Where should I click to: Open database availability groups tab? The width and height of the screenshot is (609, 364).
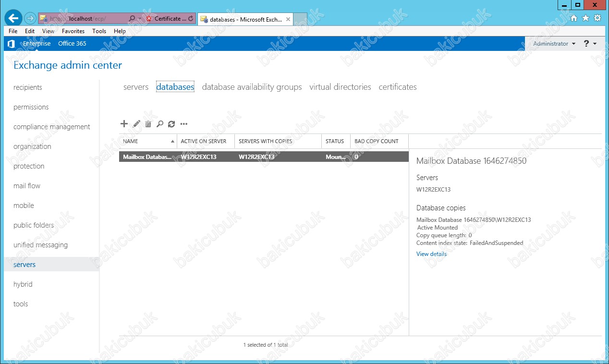pos(252,87)
